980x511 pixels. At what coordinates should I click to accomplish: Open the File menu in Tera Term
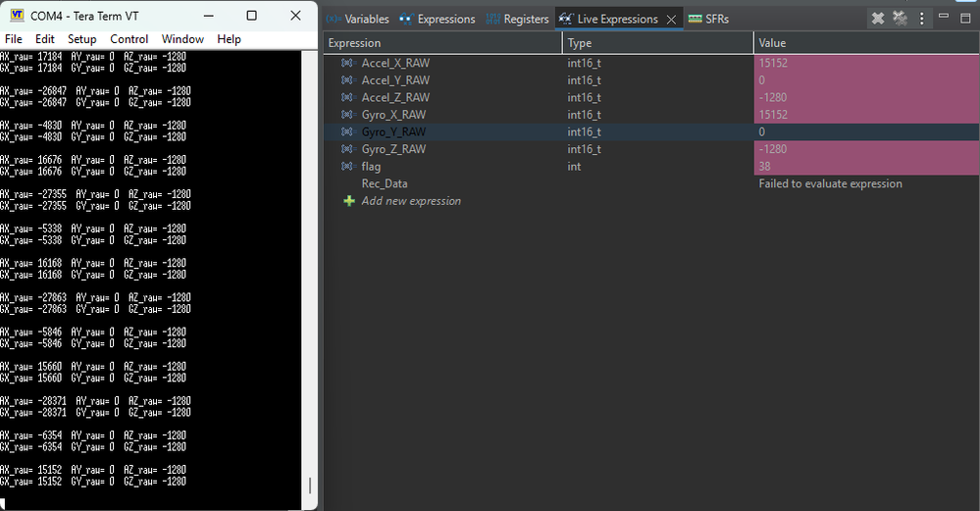14,38
